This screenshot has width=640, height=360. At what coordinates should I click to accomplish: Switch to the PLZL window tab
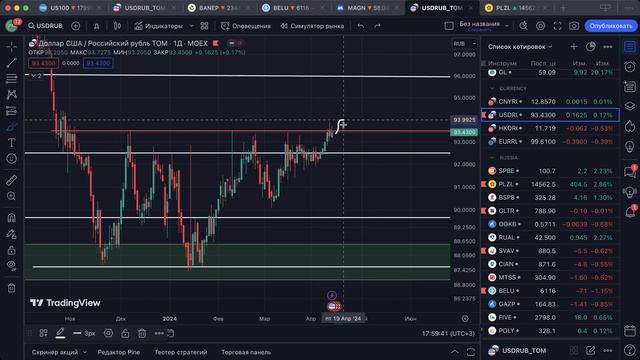pos(515,8)
